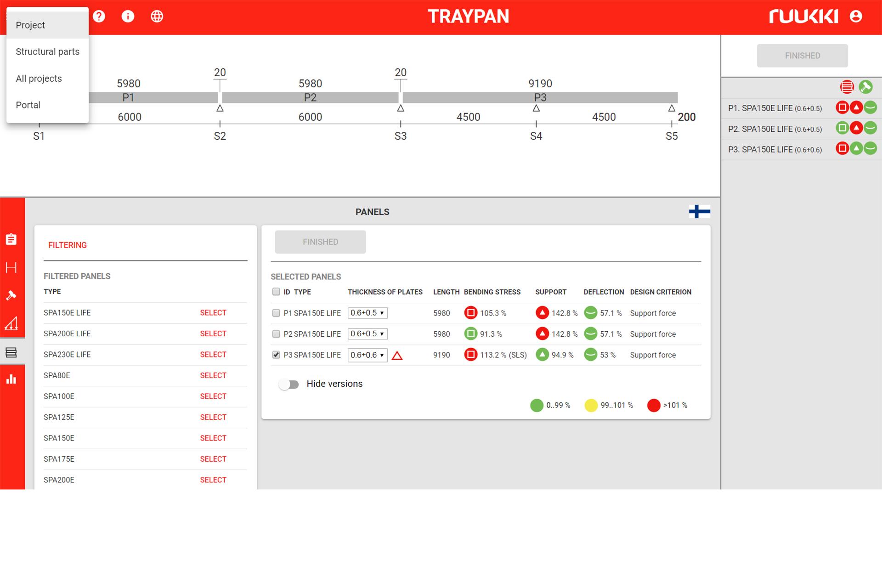Viewport: 882px width, 588px height.
Task: Open P2 plate thickness dropdown
Action: [x=367, y=334]
